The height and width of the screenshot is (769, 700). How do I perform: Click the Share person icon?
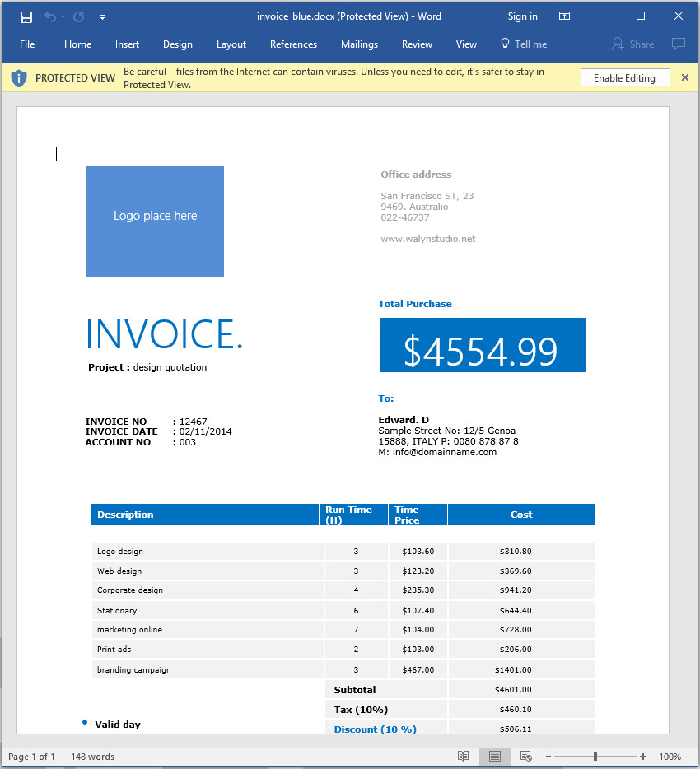(x=618, y=44)
